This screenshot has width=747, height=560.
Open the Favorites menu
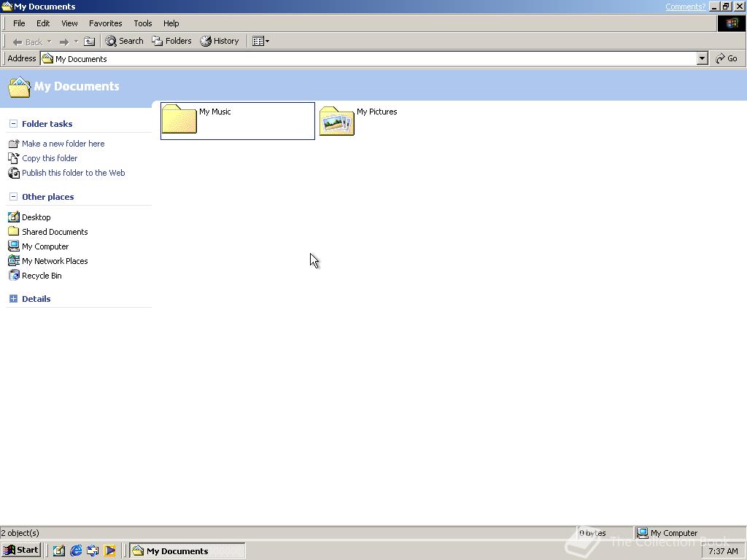(105, 23)
